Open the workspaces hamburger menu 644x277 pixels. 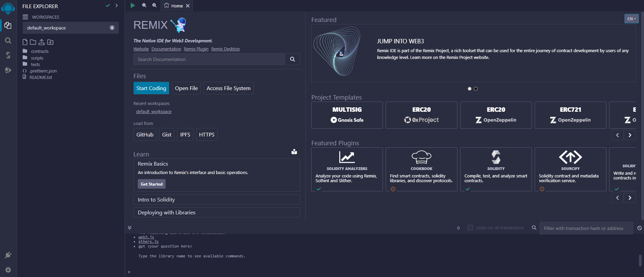point(25,17)
